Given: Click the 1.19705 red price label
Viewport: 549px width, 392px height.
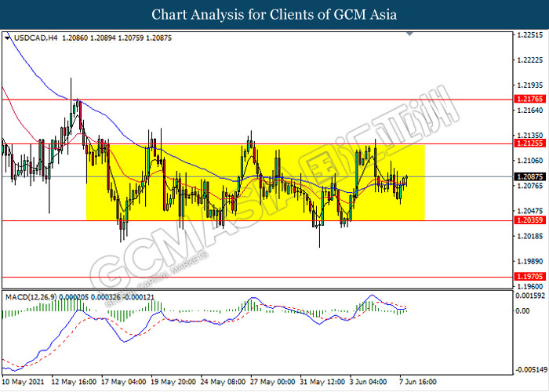Looking at the screenshot, I should 530,277.
